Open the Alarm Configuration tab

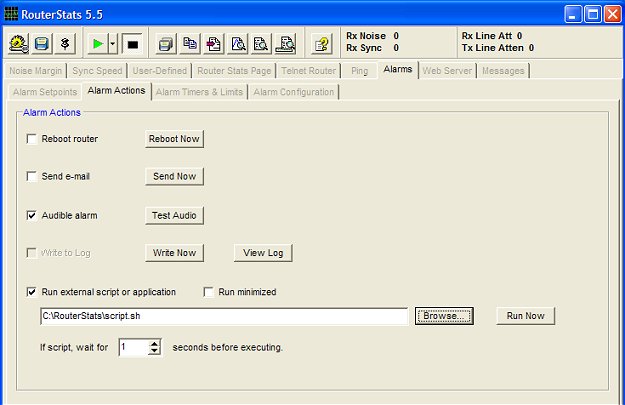[x=293, y=92]
